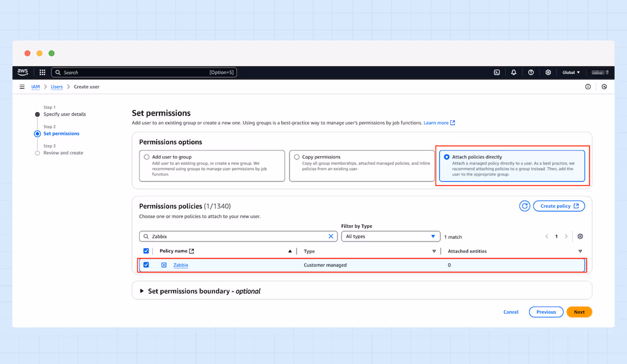This screenshot has width=627, height=364.
Task: Click the Policy name external link icon
Action: (191, 251)
